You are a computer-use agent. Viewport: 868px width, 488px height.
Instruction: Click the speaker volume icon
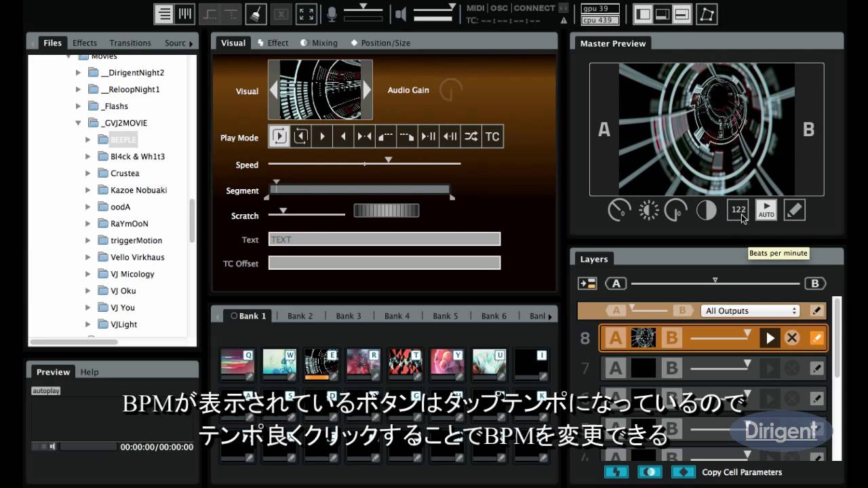click(401, 14)
